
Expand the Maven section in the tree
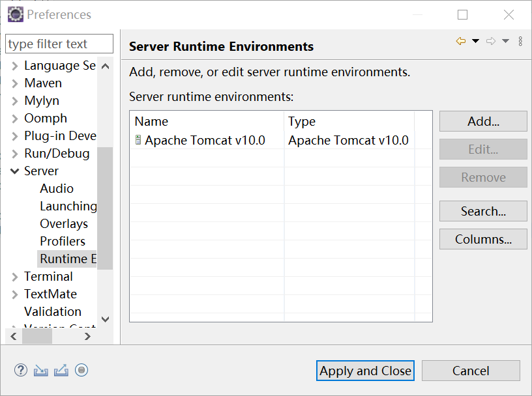[14, 83]
